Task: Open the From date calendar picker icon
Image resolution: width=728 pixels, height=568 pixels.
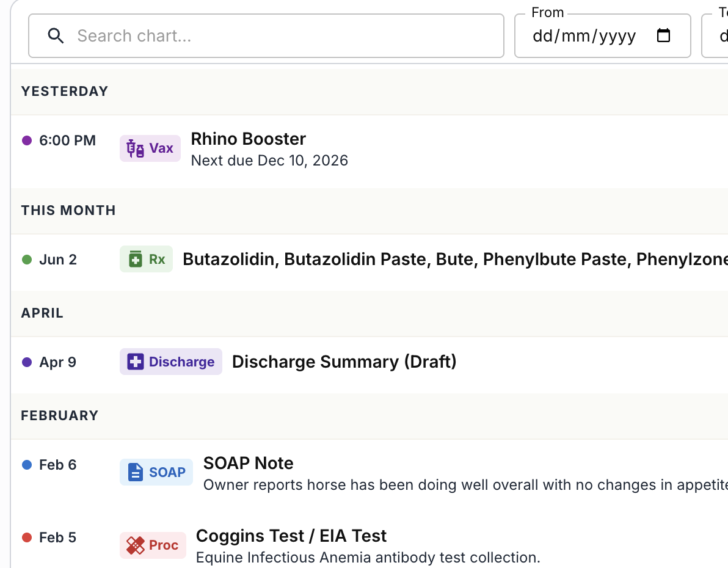Action: [663, 35]
